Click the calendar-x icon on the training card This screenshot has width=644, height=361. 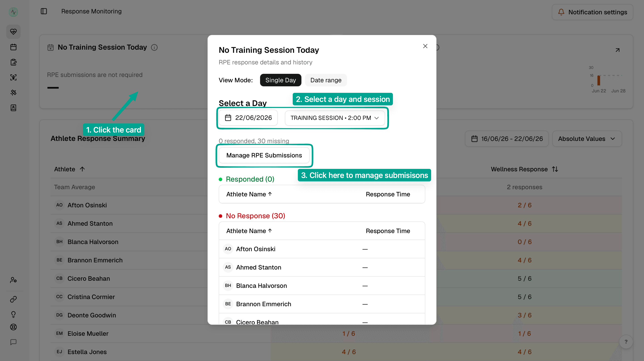51,47
